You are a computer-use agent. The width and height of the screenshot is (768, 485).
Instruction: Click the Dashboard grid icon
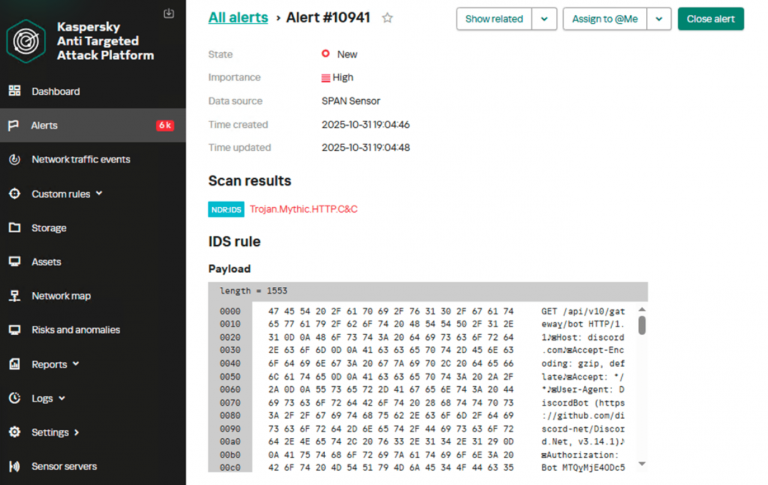pos(15,91)
